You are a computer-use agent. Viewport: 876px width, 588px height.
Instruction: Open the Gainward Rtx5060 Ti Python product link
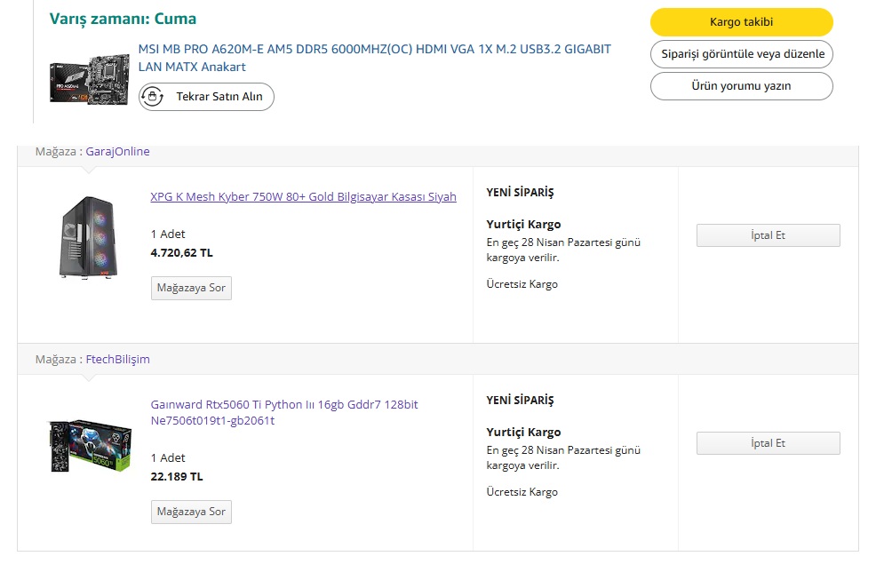pos(283,412)
